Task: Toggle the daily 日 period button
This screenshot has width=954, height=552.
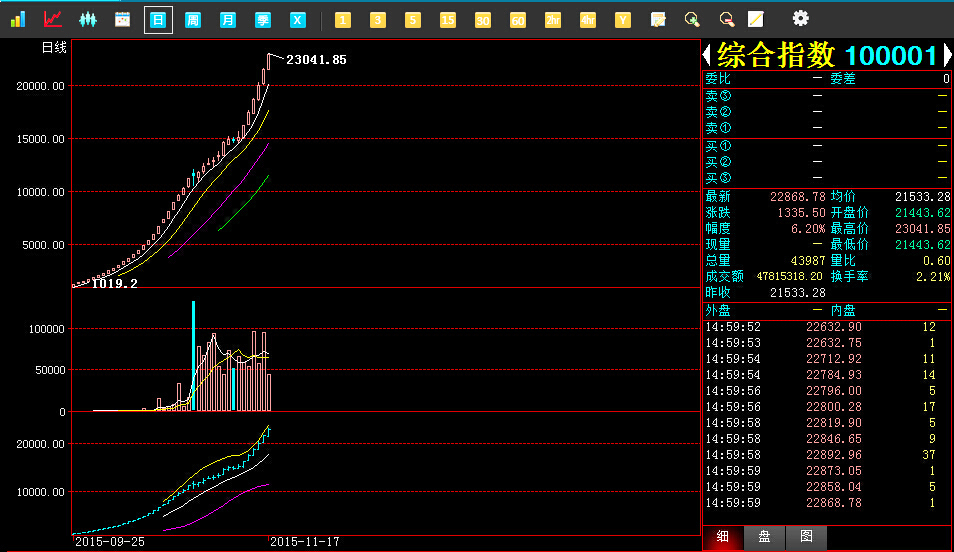Action: (x=158, y=19)
